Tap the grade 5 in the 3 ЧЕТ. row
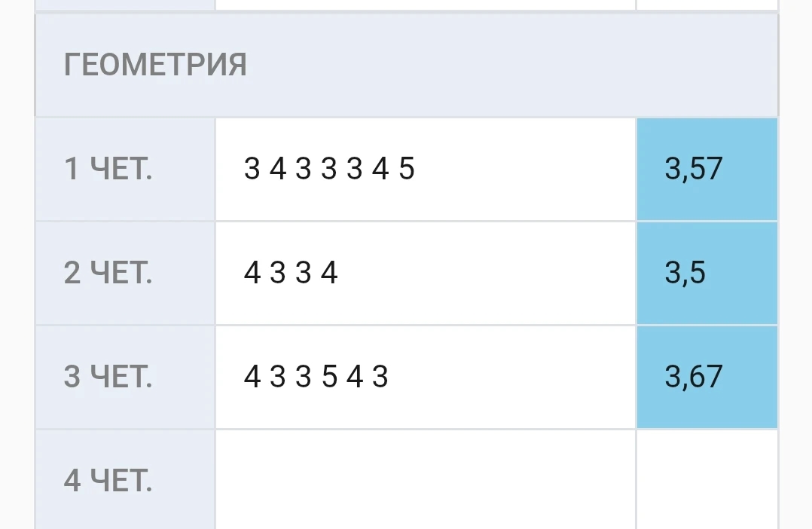This screenshot has height=529, width=812. pyautogui.click(x=329, y=377)
